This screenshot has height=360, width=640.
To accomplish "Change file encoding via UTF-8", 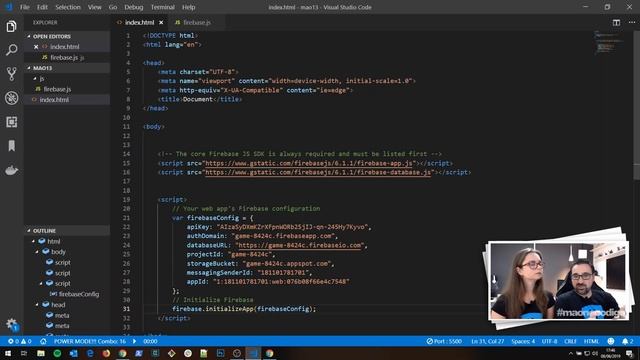I will coord(549,341).
